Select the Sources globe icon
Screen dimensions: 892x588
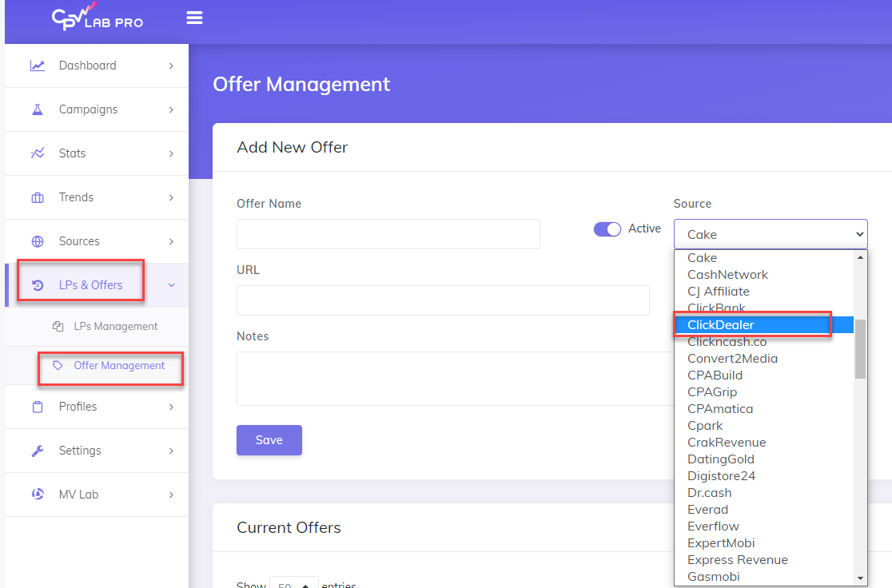tap(38, 241)
